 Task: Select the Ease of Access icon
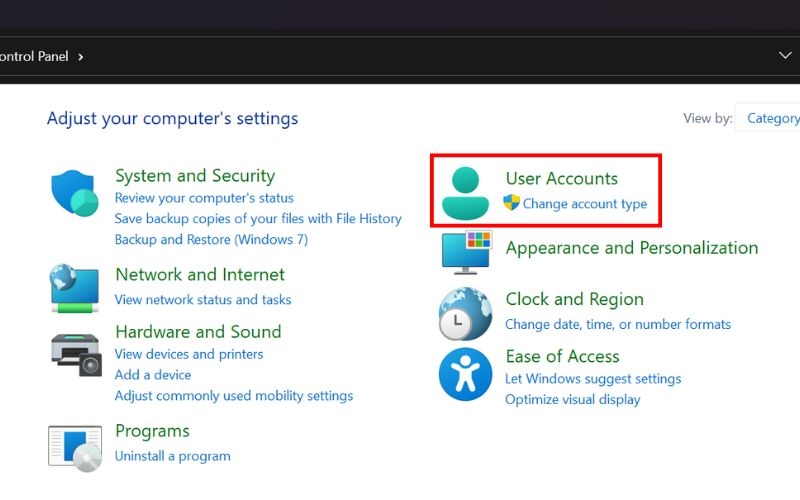[465, 374]
